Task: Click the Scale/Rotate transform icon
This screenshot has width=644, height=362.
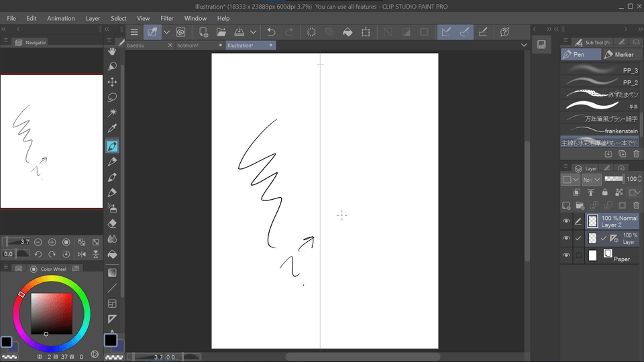Action: (366, 32)
